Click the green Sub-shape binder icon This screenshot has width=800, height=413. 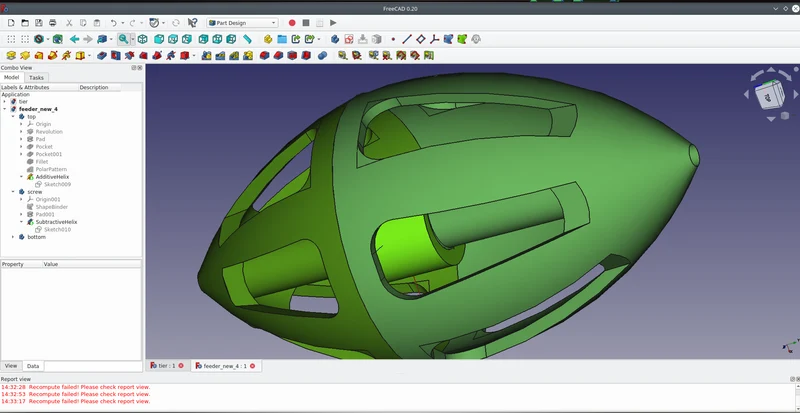[462, 39]
